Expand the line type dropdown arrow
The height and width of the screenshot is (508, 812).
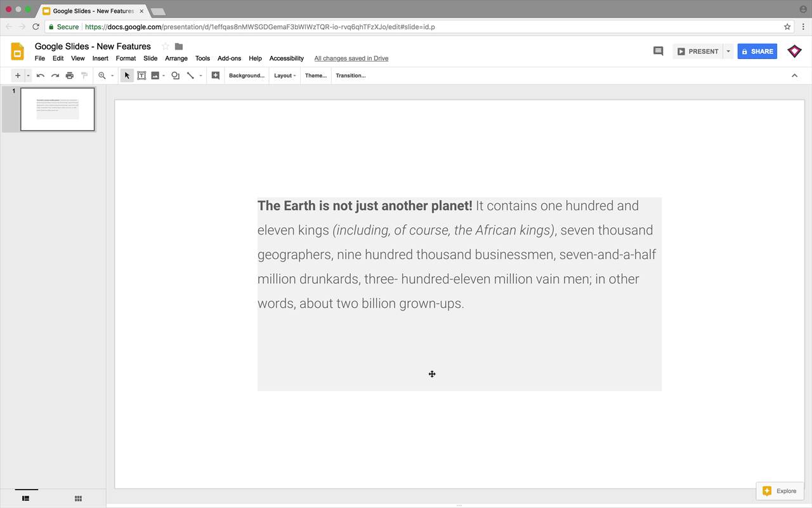pyautogui.click(x=200, y=76)
